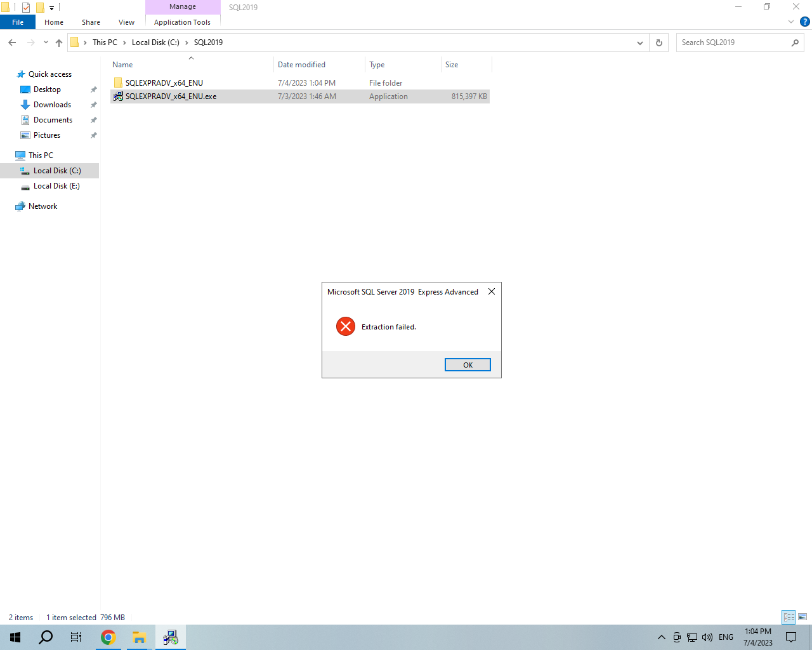Open taskbar Search
Image resolution: width=812 pixels, height=650 pixels.
[x=46, y=637]
